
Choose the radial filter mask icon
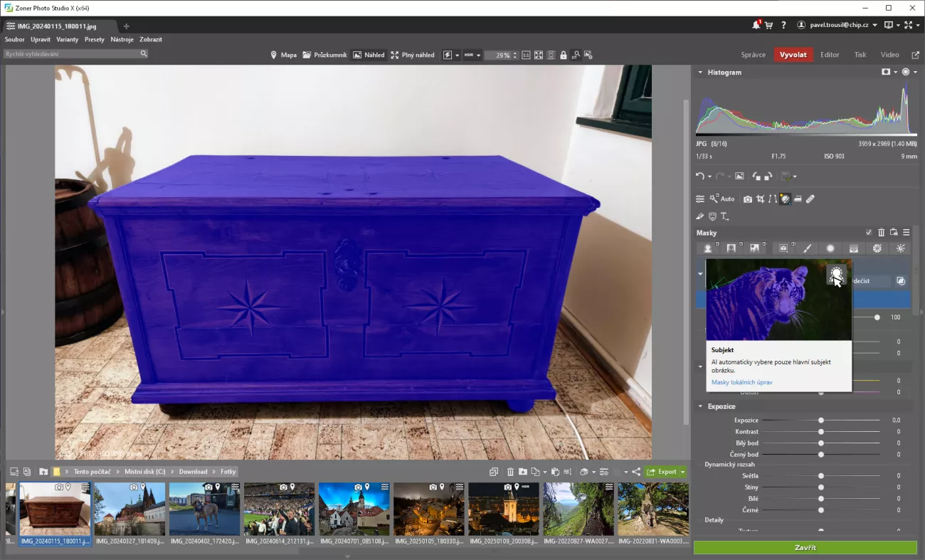[830, 248]
